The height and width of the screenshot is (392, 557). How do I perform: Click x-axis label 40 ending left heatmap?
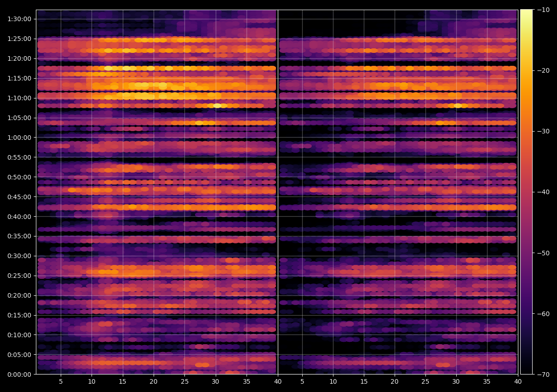[x=277, y=381]
